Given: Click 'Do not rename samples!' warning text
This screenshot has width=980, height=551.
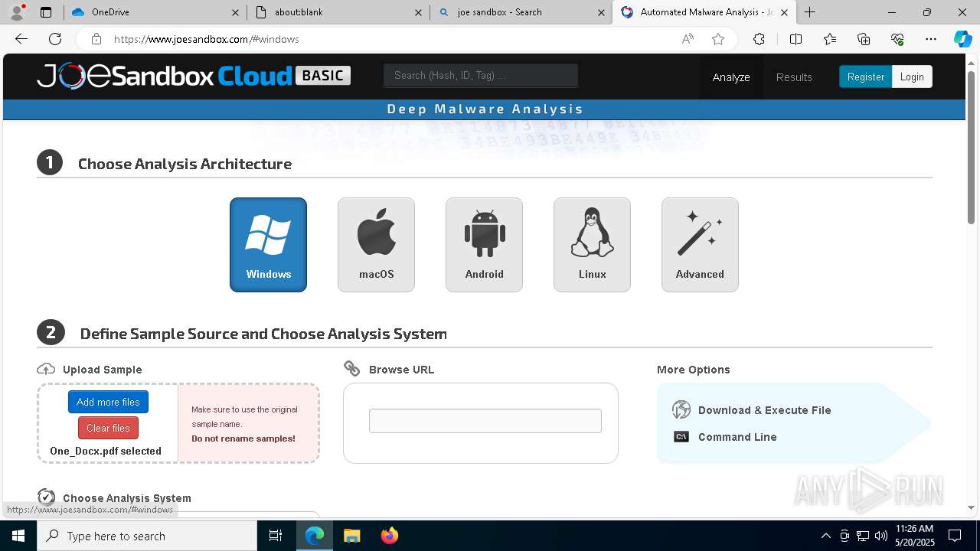Looking at the screenshot, I should (243, 439).
